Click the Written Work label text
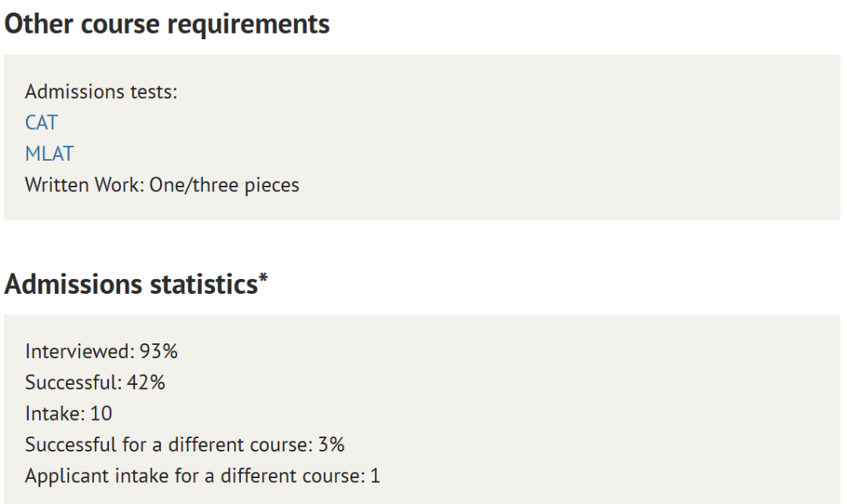Viewport: 847px width, 504px height. [85, 185]
